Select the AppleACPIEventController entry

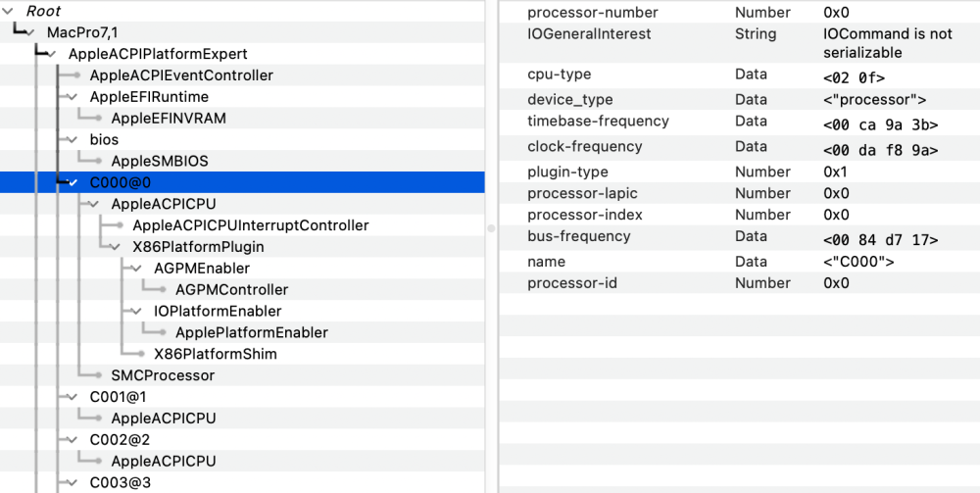tap(181, 75)
